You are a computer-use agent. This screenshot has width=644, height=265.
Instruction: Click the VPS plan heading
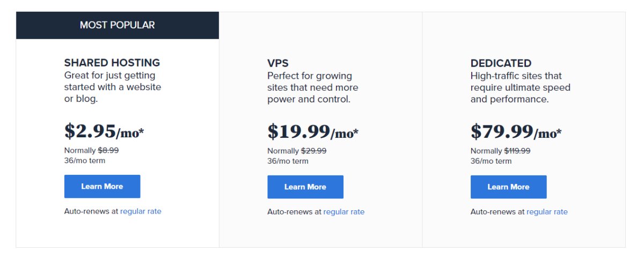tap(278, 63)
